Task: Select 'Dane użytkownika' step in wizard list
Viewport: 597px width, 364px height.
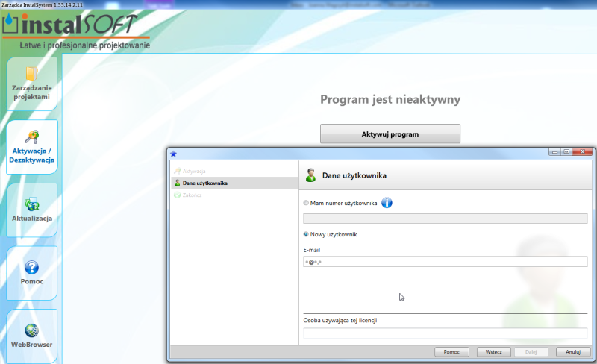Action: pos(234,183)
